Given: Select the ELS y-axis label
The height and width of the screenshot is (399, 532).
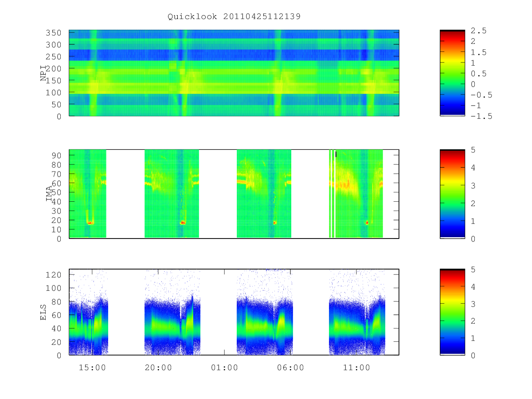Looking at the screenshot, I should [44, 312].
